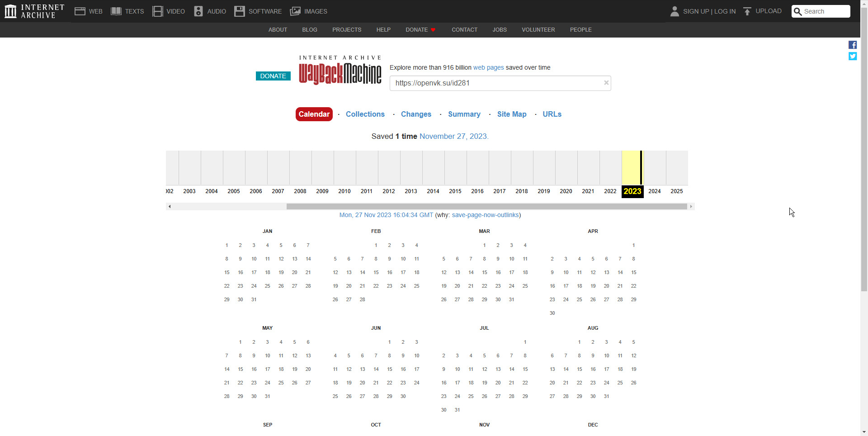Select year 2010 on the timeline
This screenshot has width=868, height=436.
tap(344, 191)
